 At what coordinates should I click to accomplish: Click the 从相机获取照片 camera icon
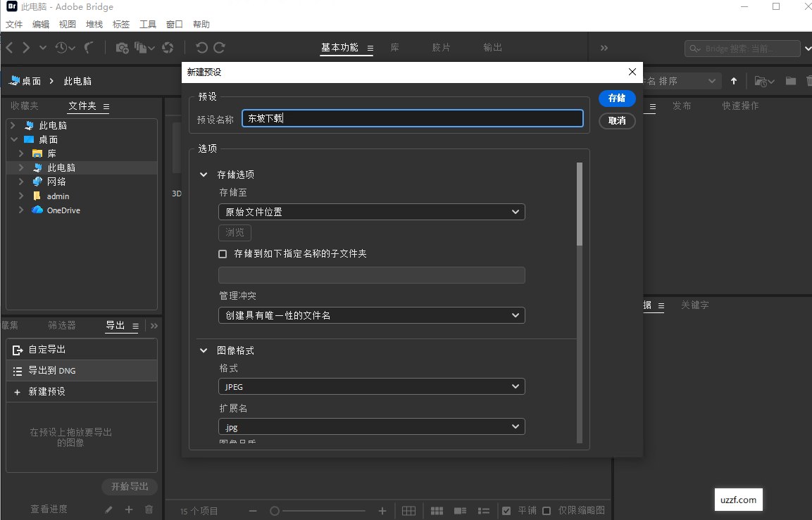121,47
